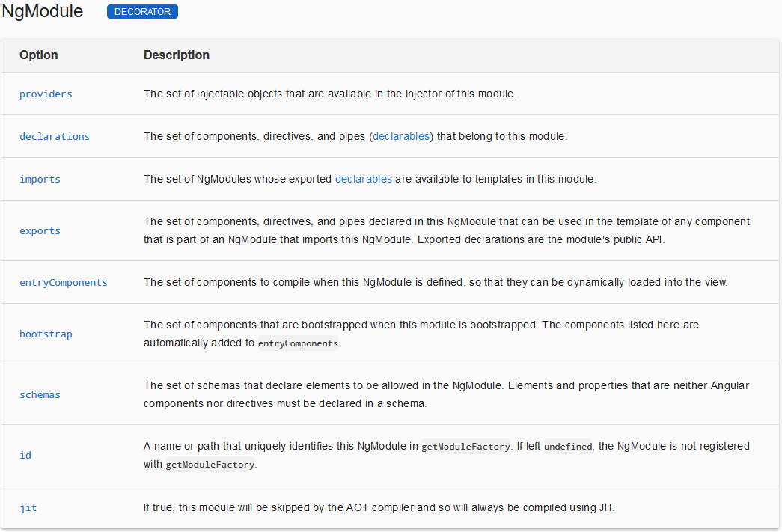This screenshot has height=532, width=782.
Task: Click the first getModuleFactory code snippet after 'NgModule in'
Action: [x=465, y=446]
